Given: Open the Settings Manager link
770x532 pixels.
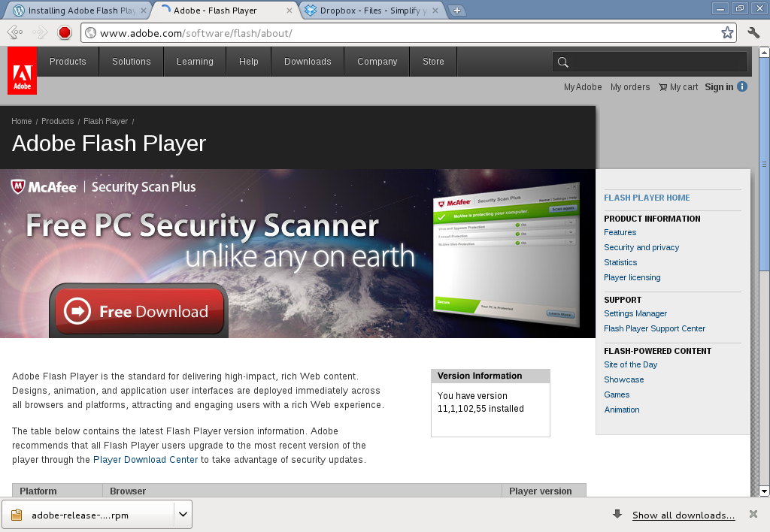Looking at the screenshot, I should pyautogui.click(x=635, y=313).
